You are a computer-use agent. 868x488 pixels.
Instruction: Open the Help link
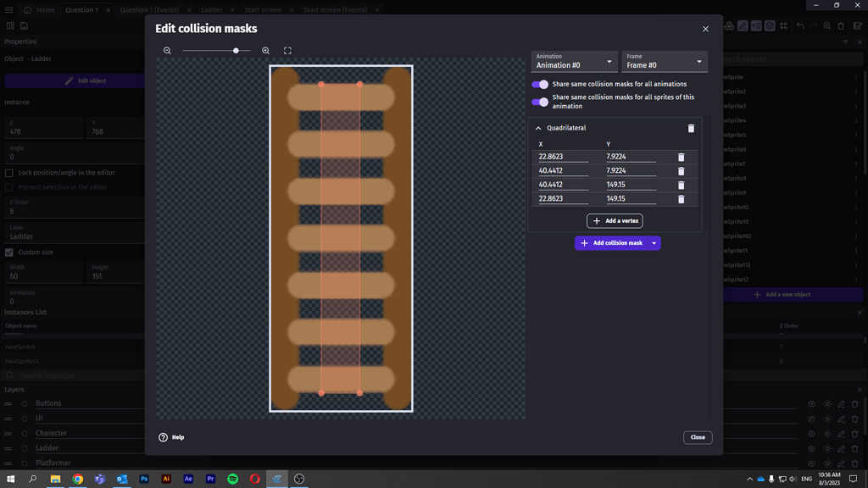(x=171, y=437)
